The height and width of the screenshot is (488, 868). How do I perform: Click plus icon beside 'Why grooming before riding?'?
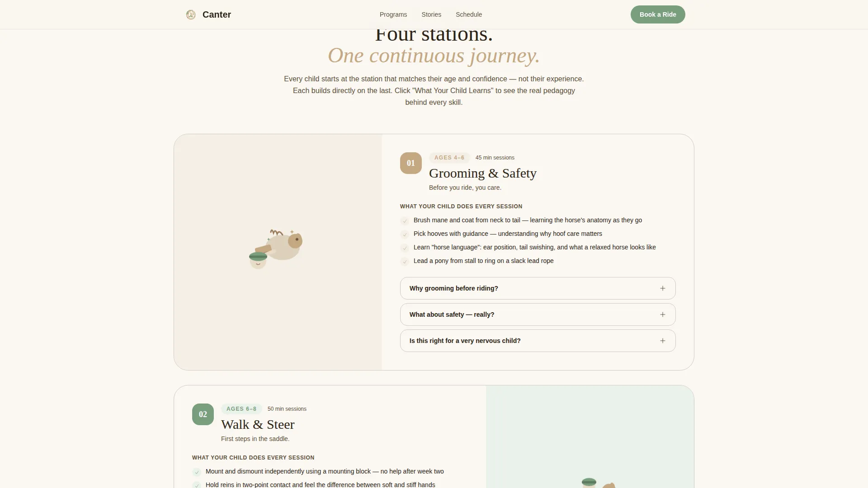[663, 288]
